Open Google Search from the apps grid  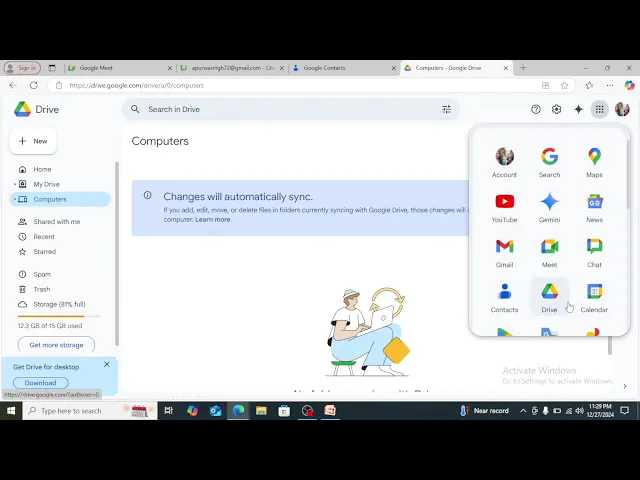549,162
